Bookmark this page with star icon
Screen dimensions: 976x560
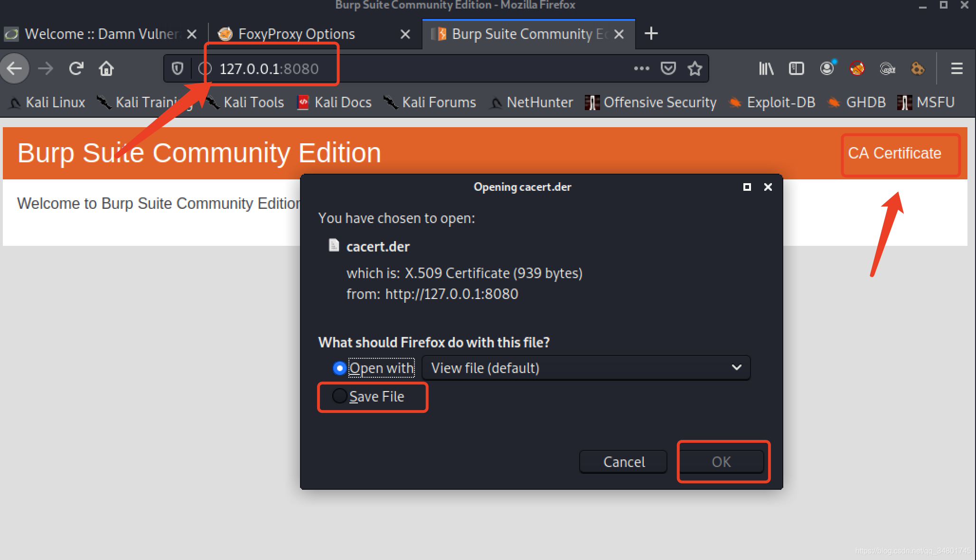(x=694, y=69)
